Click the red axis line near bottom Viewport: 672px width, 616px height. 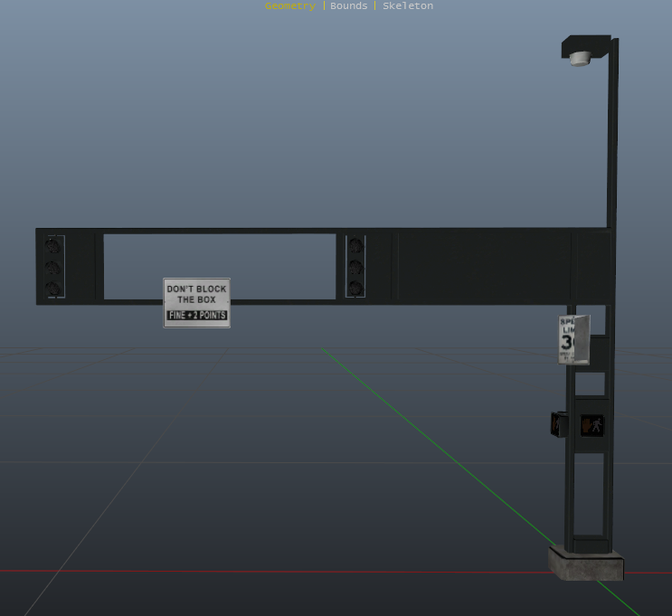coord(271,572)
